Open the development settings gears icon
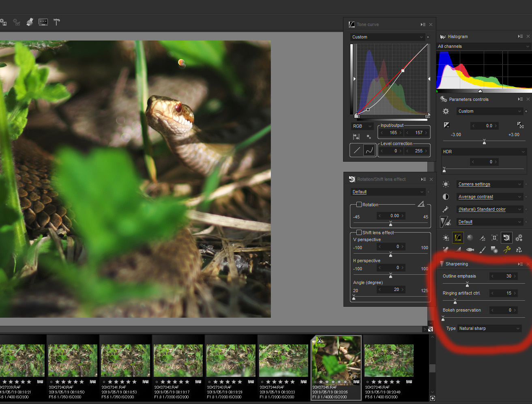 (519, 238)
